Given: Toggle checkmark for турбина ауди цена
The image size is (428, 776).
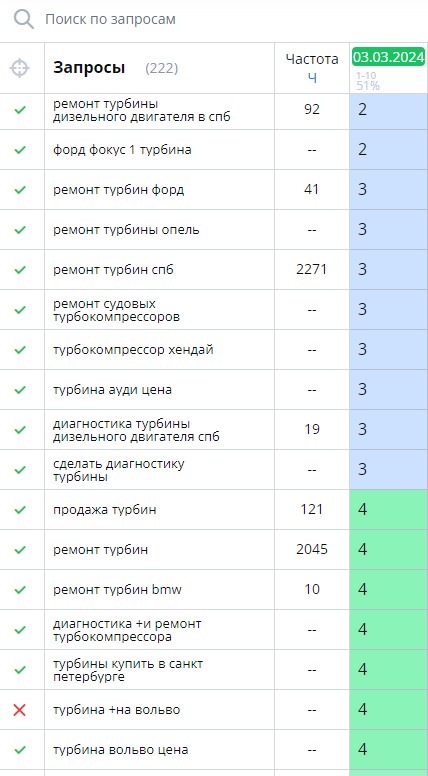Looking at the screenshot, I should pyautogui.click(x=20, y=389).
